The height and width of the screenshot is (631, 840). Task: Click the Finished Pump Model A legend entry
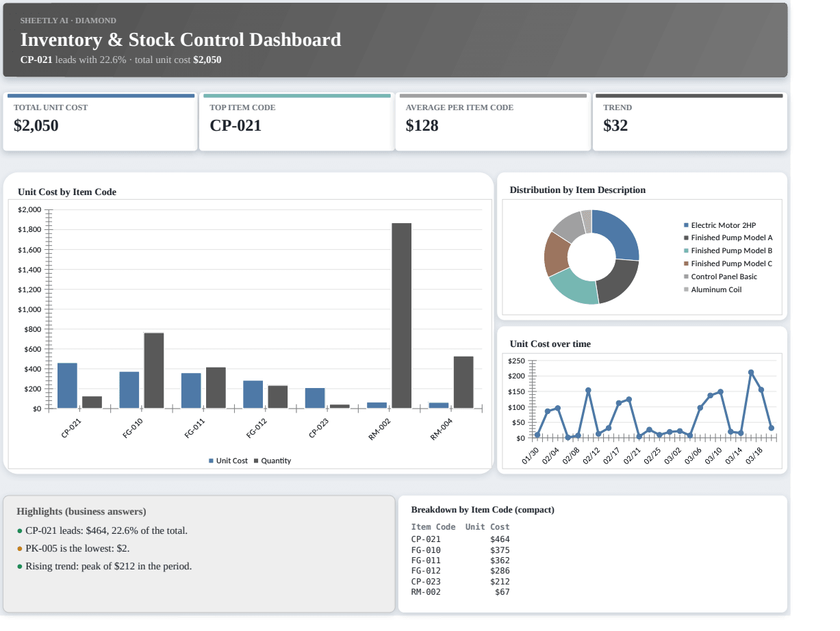[728, 238]
